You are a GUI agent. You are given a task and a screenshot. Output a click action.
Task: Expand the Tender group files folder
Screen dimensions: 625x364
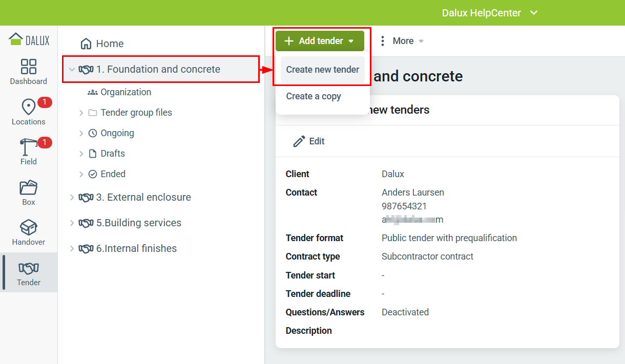(x=81, y=113)
